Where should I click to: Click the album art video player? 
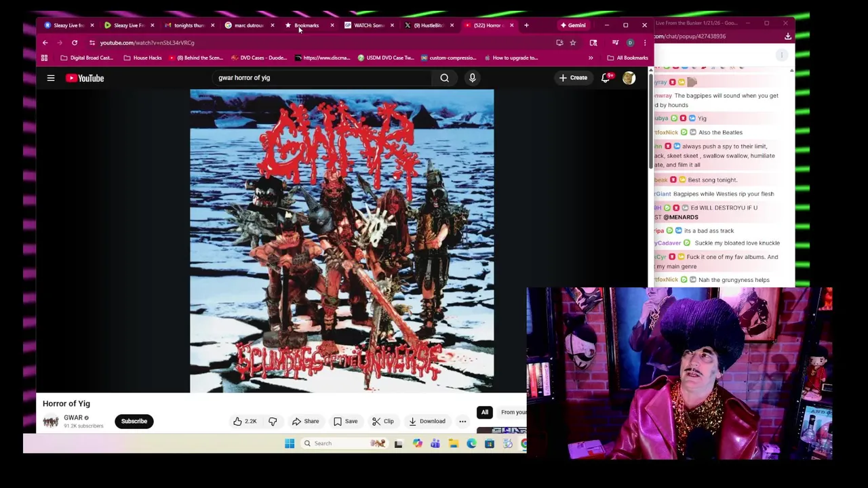coord(342,241)
